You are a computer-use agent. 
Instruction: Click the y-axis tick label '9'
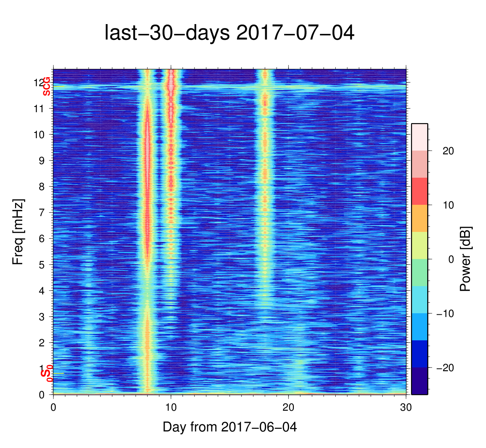[41, 161]
